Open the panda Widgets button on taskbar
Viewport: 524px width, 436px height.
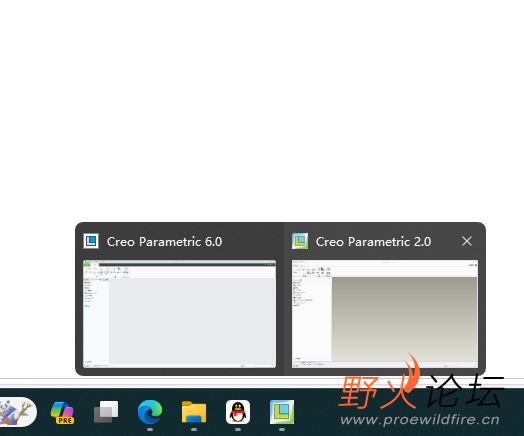pyautogui.click(x=17, y=412)
